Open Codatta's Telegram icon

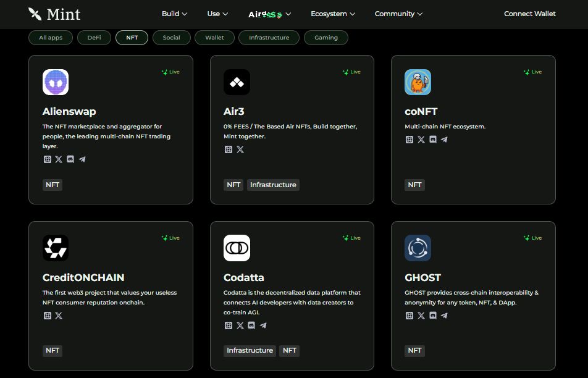tap(263, 325)
